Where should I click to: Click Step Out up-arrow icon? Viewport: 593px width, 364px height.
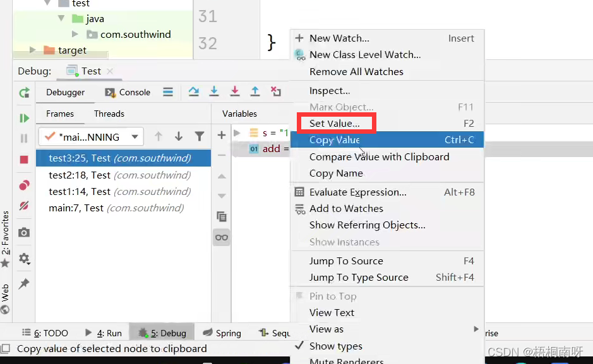(x=255, y=91)
